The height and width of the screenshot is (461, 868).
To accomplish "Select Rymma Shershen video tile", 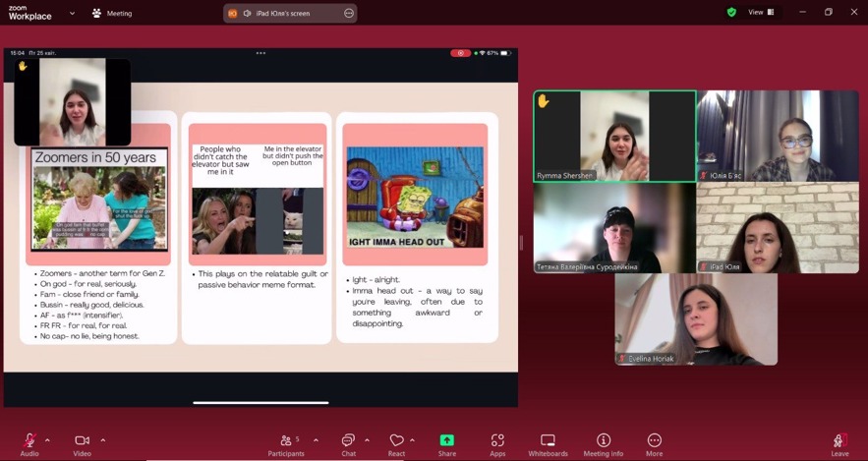I will tap(614, 137).
